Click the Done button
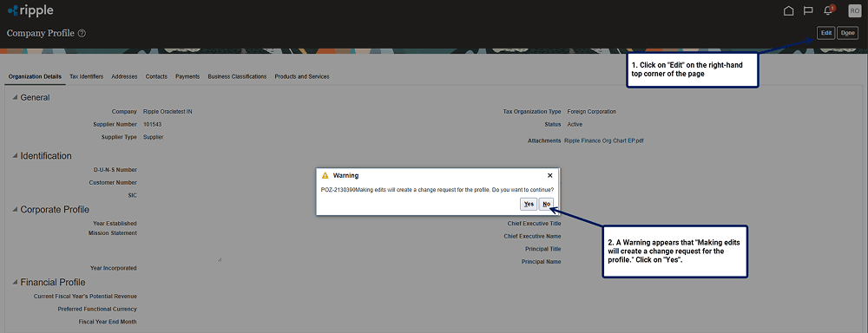 (847, 33)
